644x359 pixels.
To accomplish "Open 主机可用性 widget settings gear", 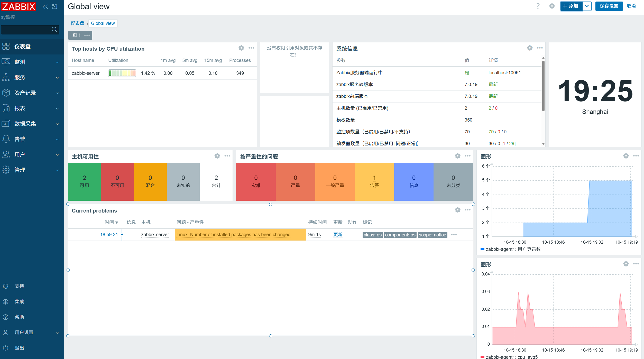I will (217, 156).
